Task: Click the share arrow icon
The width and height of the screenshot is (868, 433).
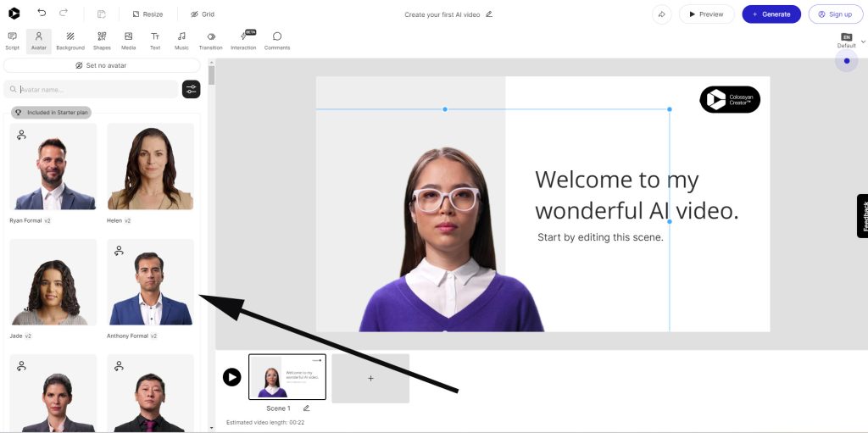Action: point(661,14)
